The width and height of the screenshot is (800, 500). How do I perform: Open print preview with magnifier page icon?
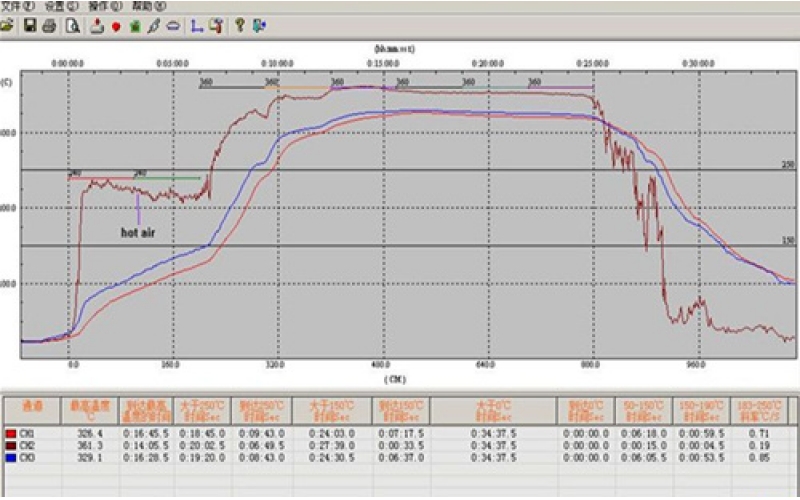coord(72,26)
